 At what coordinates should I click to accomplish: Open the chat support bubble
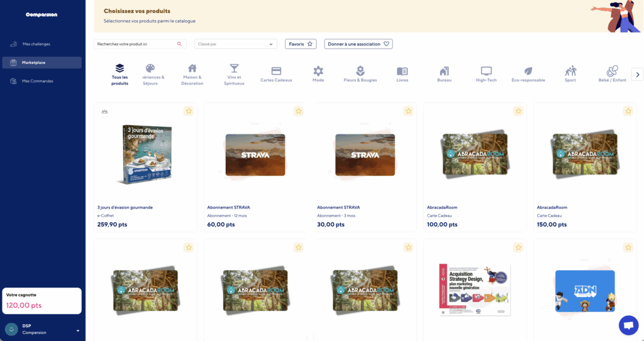(628, 325)
